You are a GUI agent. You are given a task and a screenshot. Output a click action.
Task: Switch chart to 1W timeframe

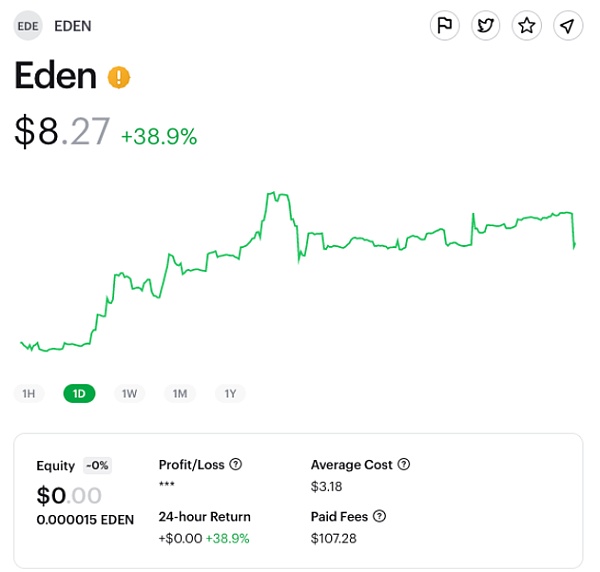(129, 394)
